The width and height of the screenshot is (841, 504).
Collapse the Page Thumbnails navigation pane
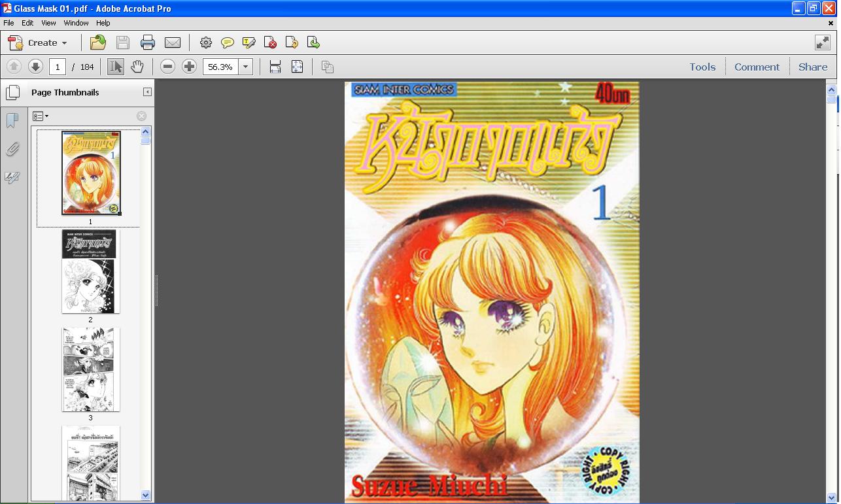click(147, 92)
